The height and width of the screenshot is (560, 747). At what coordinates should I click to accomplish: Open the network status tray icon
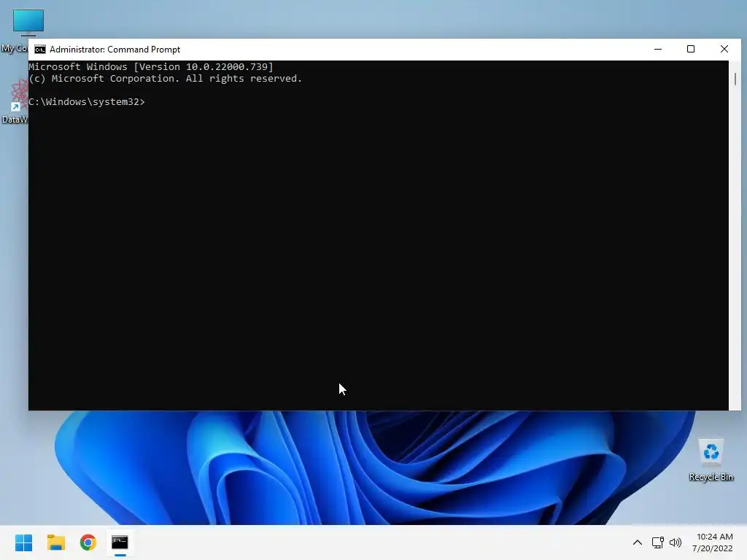tap(658, 542)
